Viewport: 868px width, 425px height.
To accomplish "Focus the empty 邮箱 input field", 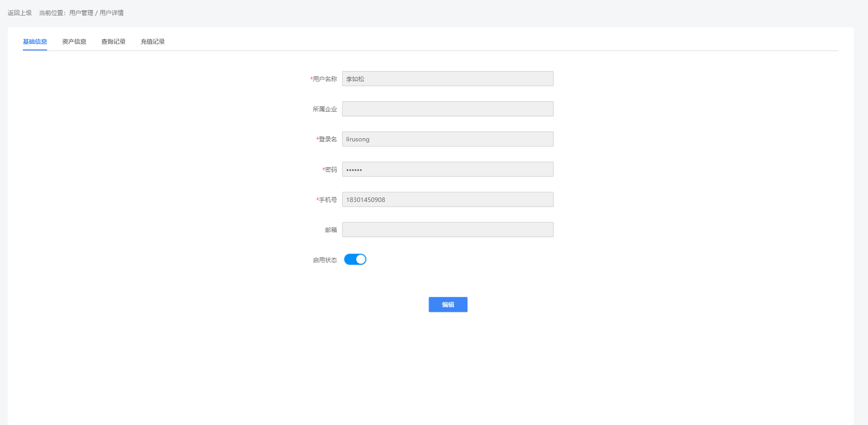I will [447, 230].
